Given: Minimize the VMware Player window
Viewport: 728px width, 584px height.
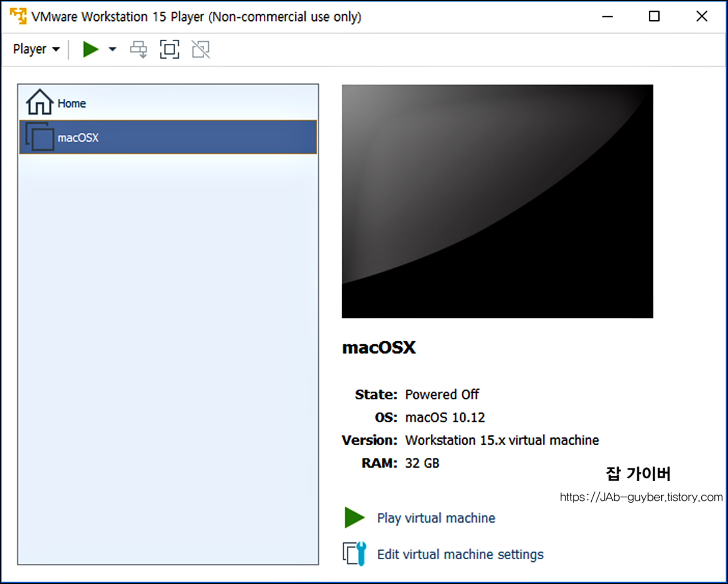Looking at the screenshot, I should click(x=607, y=17).
